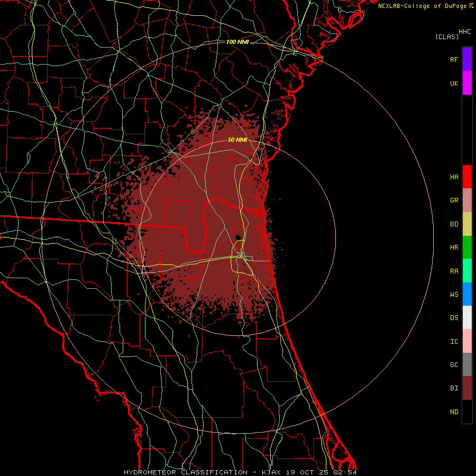The width and height of the screenshot is (476, 476).
Task: Click the KJAX radar site identifier
Action: click(271, 472)
